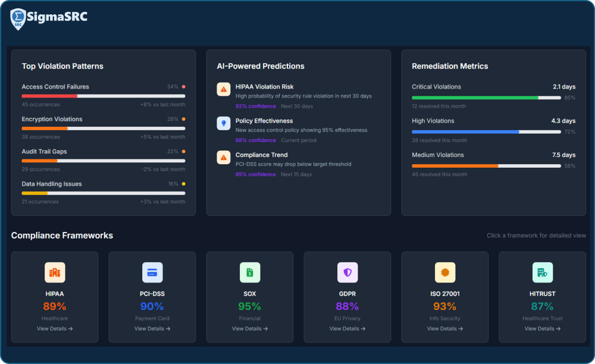Click the Critical Violations green progress bar
Screen dimensions: 595x364
click(x=486, y=98)
